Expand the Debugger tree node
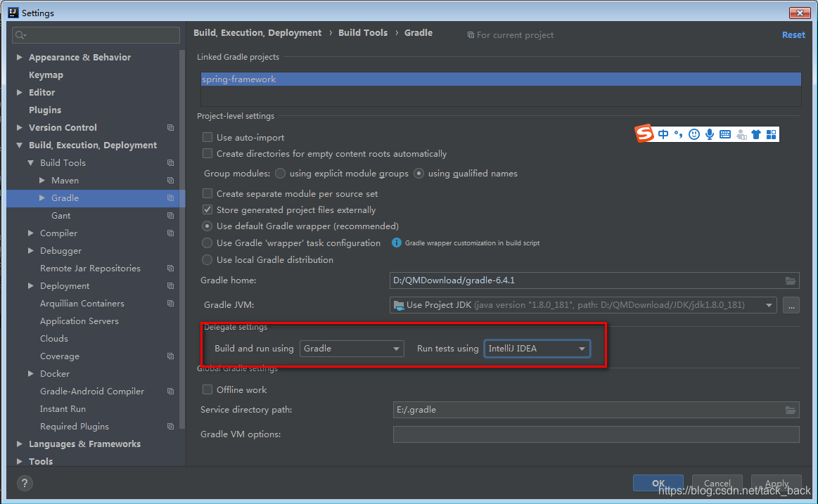The width and height of the screenshot is (818, 504). coord(31,251)
